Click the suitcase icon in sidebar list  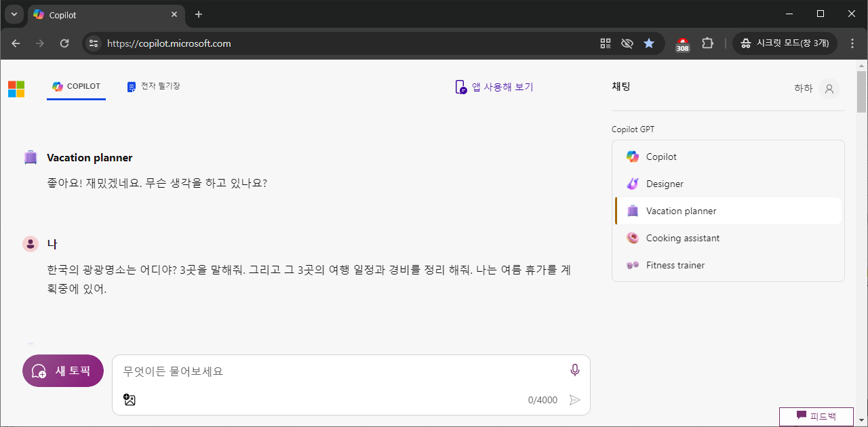633,211
